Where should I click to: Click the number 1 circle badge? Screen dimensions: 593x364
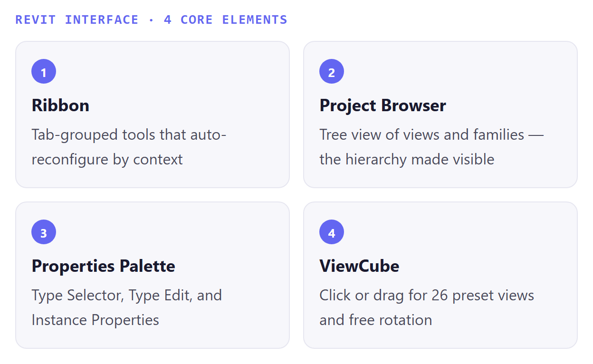pyautogui.click(x=44, y=72)
